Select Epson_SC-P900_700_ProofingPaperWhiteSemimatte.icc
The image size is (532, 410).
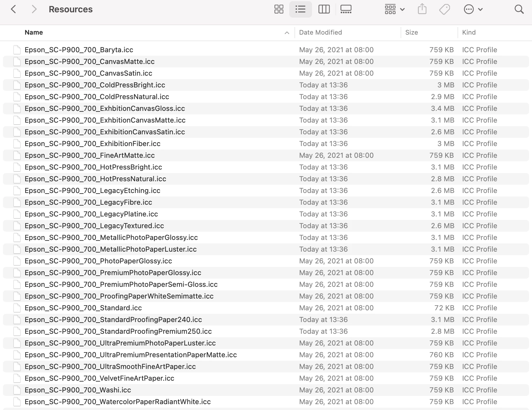tap(266, 296)
